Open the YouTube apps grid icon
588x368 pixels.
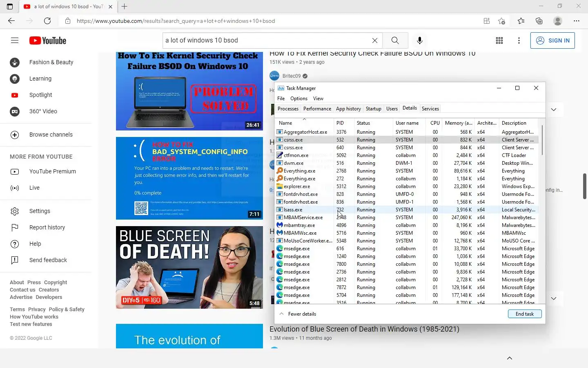[499, 40]
